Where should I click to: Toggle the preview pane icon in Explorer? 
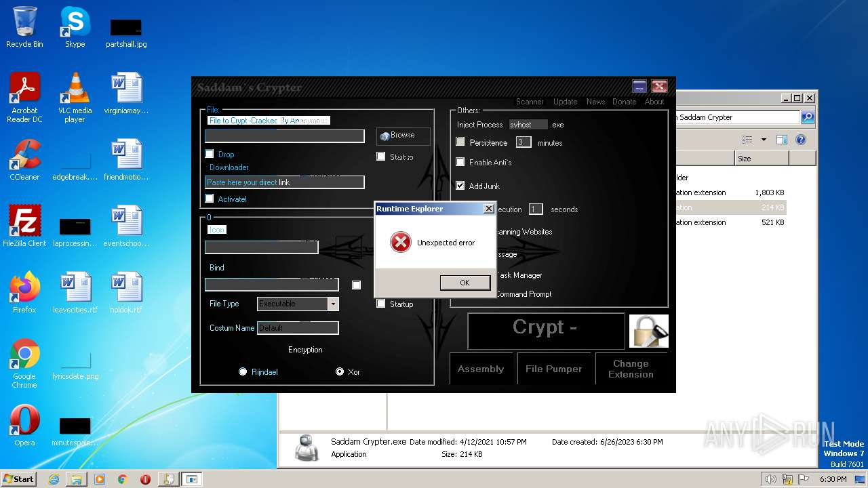coord(781,140)
